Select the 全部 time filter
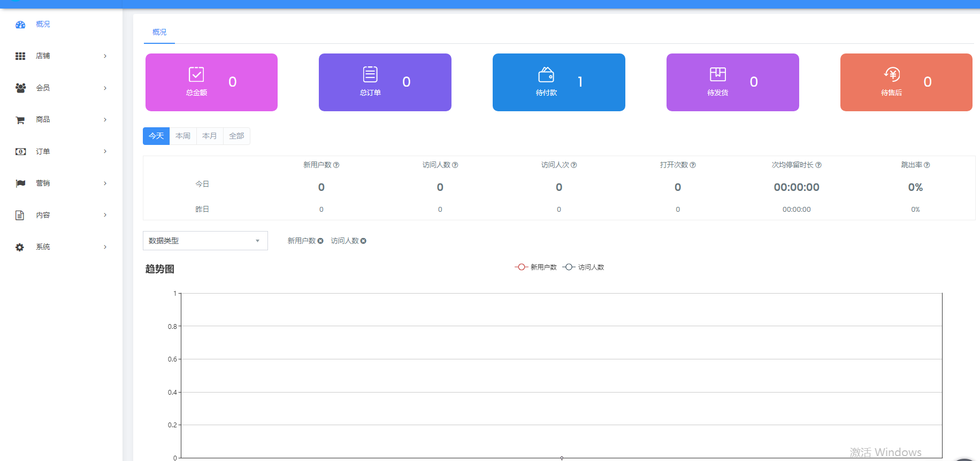Screen dimensions: 980x461 click(236, 136)
